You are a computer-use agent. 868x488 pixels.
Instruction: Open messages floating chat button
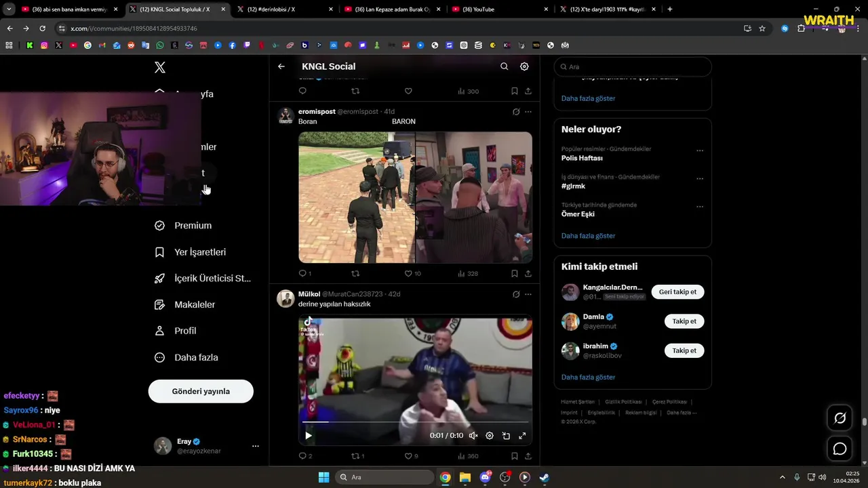(840, 449)
